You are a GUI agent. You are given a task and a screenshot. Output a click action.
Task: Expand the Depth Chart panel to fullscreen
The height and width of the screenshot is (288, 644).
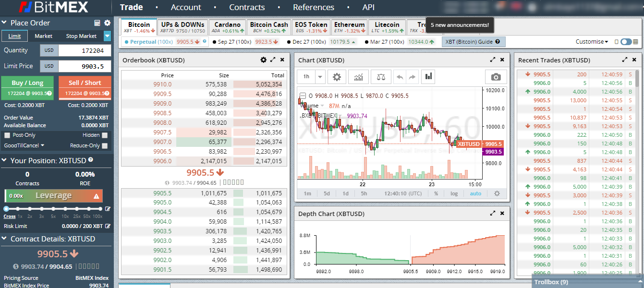click(493, 213)
